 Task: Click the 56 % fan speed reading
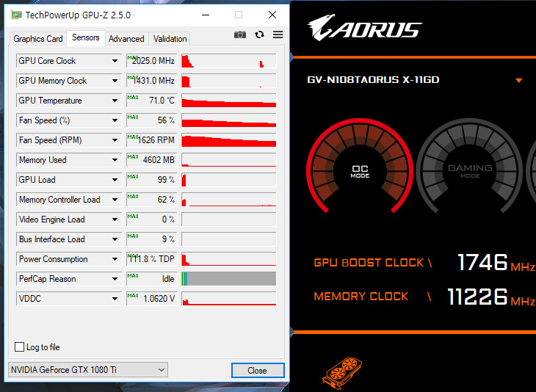point(152,120)
